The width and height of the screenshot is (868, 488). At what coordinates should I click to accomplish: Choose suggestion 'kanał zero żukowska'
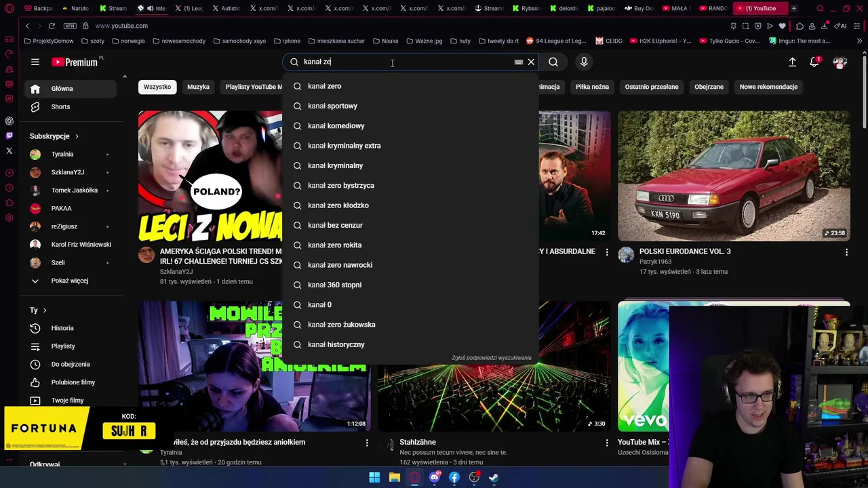410,325
